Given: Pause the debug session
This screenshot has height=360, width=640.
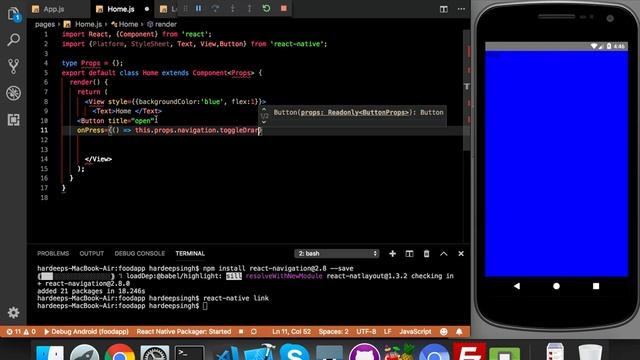Looking at the screenshot, I should tap(198, 9).
